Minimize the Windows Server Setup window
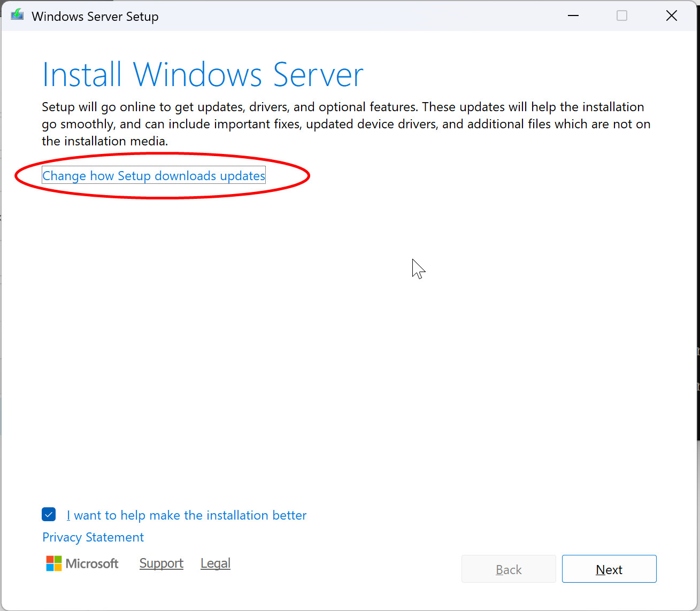The height and width of the screenshot is (611, 700). coord(573,16)
